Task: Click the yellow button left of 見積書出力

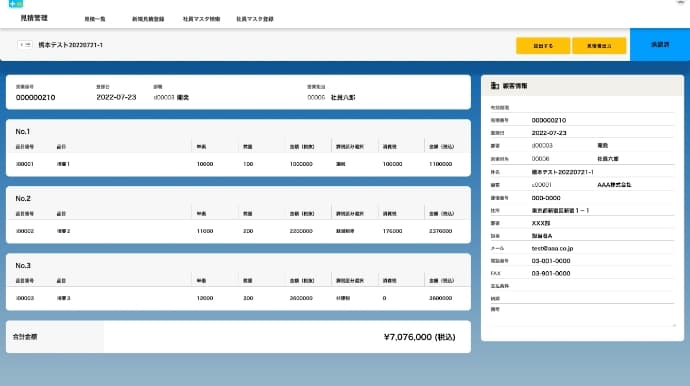Action: [543, 46]
